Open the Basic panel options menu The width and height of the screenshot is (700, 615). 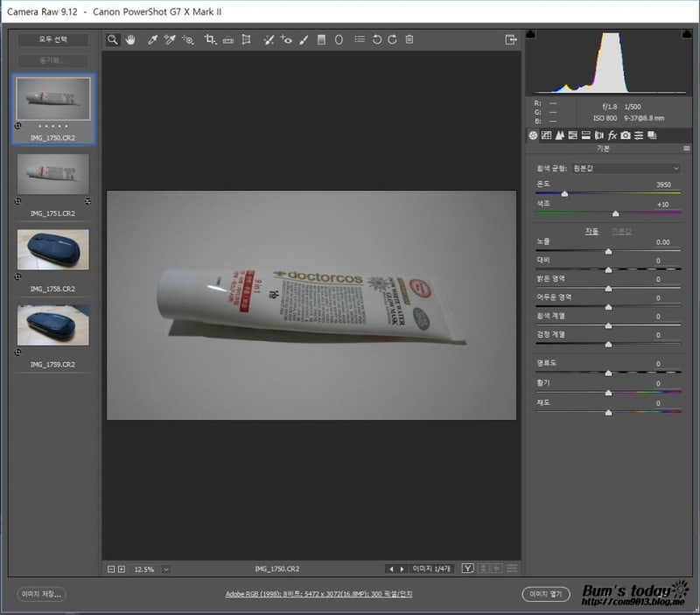coord(687,148)
